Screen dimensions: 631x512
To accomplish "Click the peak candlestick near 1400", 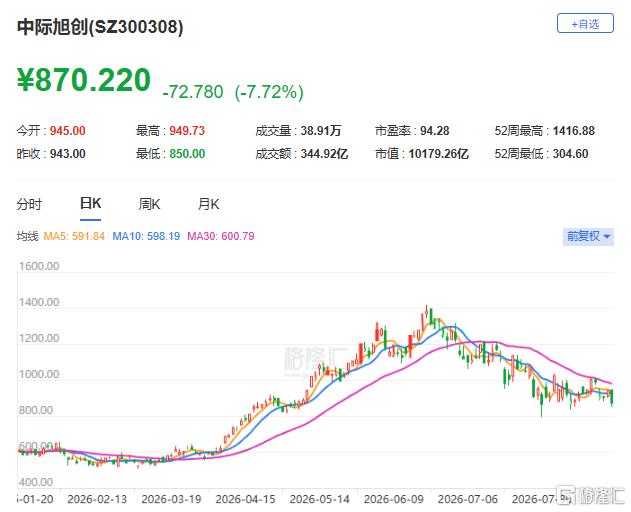I will [427, 311].
